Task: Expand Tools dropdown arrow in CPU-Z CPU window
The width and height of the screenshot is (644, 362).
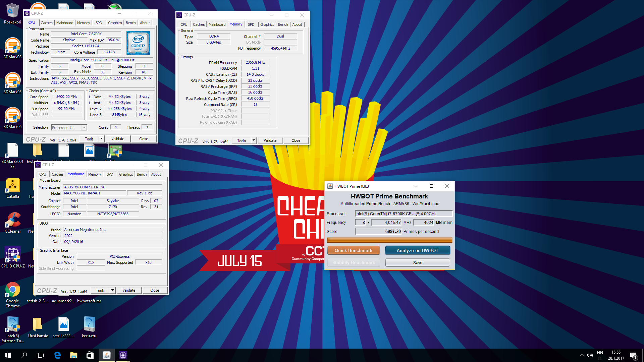Action: [101, 139]
